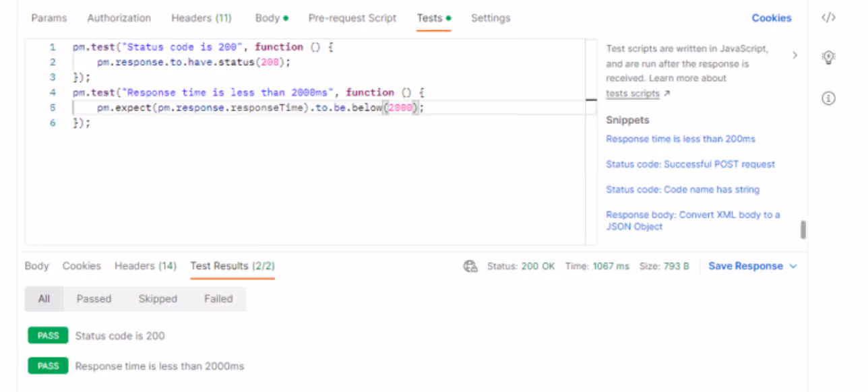Open the Headers (11) request tab

coord(201,18)
